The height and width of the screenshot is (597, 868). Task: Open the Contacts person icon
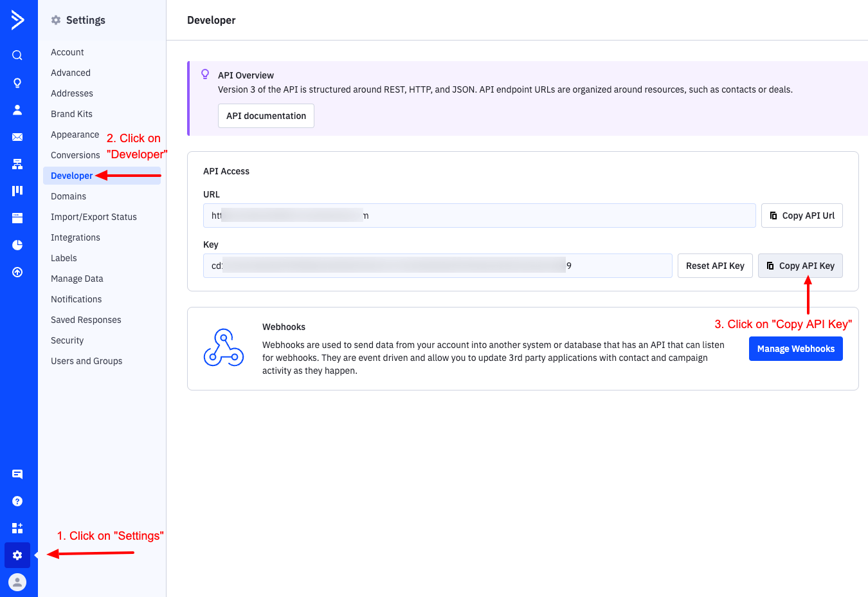(17, 110)
